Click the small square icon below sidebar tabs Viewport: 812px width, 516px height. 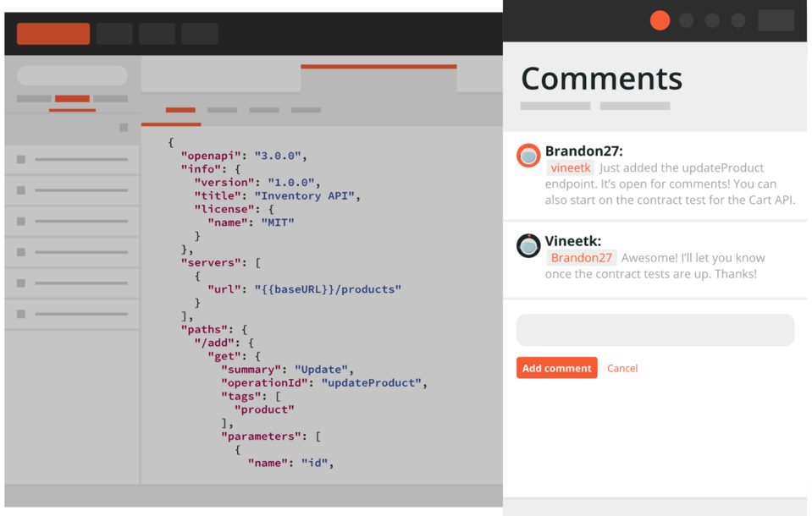[x=124, y=128]
